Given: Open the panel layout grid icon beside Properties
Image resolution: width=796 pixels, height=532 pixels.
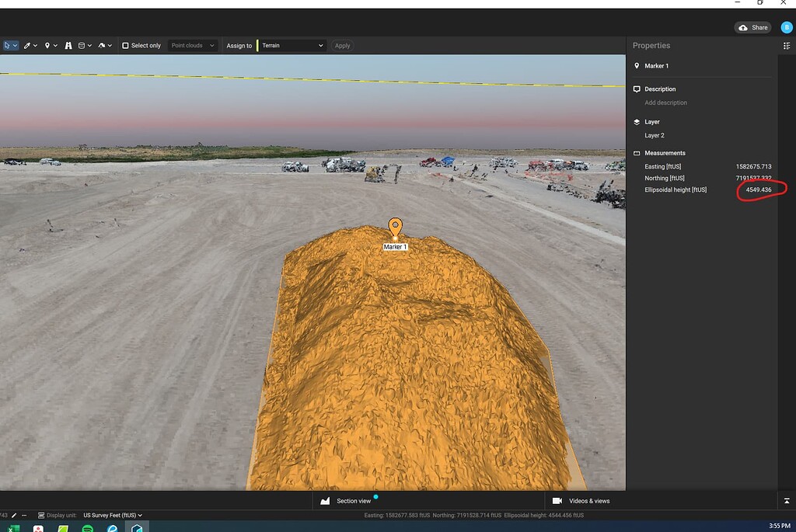Looking at the screenshot, I should 786,46.
